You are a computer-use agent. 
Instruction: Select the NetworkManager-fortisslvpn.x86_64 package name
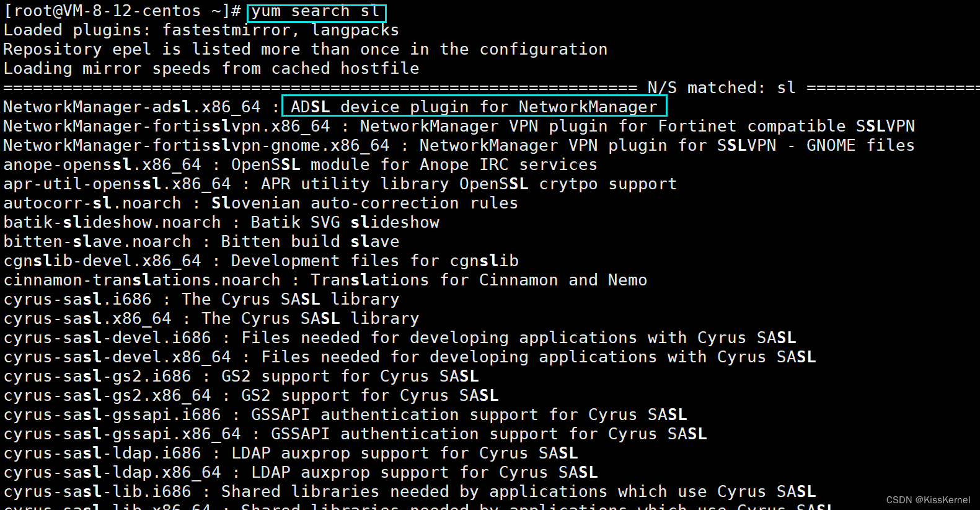tap(167, 127)
